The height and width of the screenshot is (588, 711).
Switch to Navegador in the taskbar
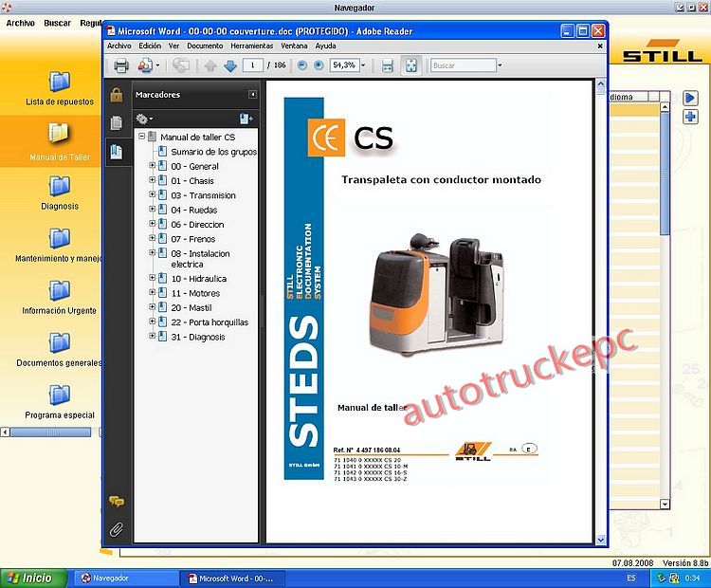click(125, 579)
